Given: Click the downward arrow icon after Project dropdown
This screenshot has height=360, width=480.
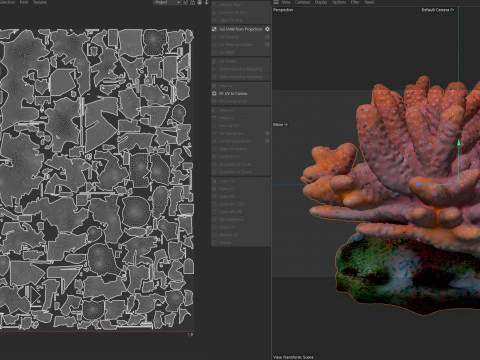Looking at the screenshot, I should click(206, 3).
